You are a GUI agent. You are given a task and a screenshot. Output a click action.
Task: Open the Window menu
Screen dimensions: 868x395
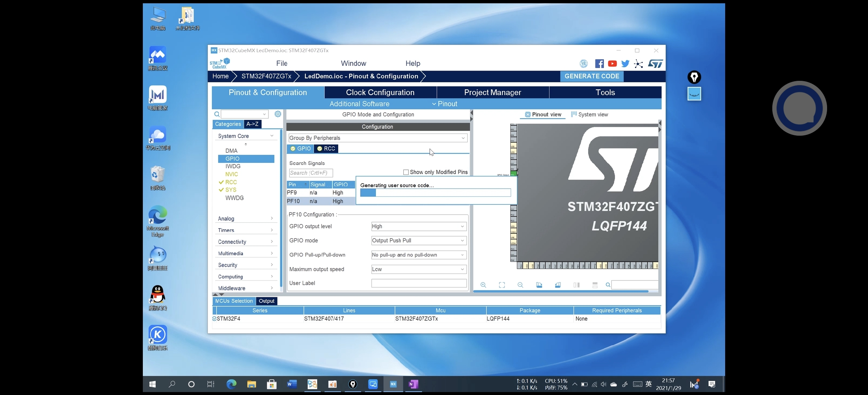[353, 63]
